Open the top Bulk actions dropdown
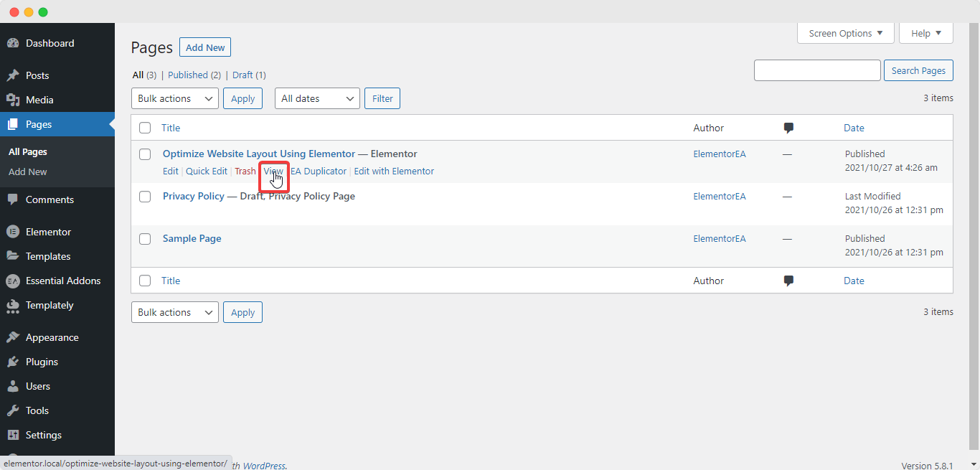The width and height of the screenshot is (980, 470). 175,98
